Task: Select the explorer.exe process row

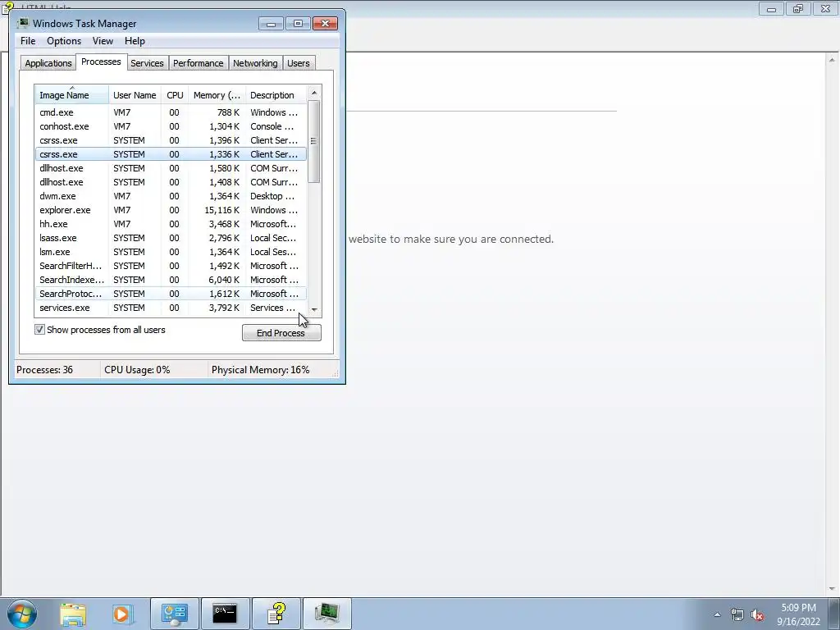Action: tap(171, 210)
